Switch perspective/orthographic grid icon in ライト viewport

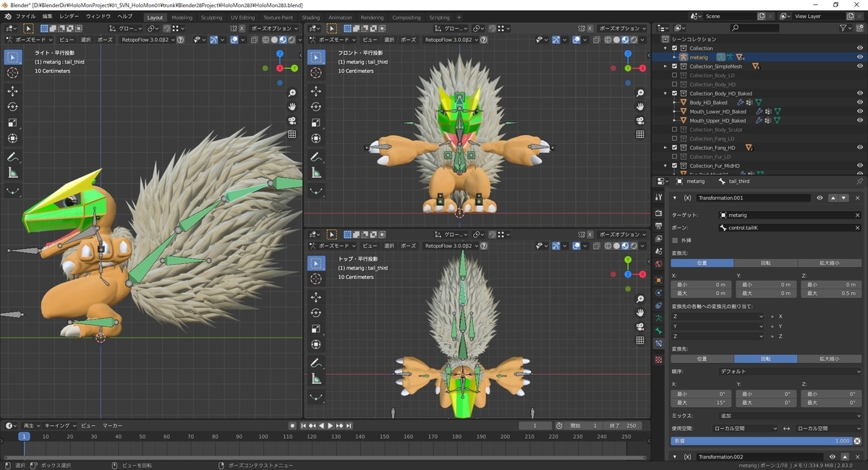pos(292,134)
